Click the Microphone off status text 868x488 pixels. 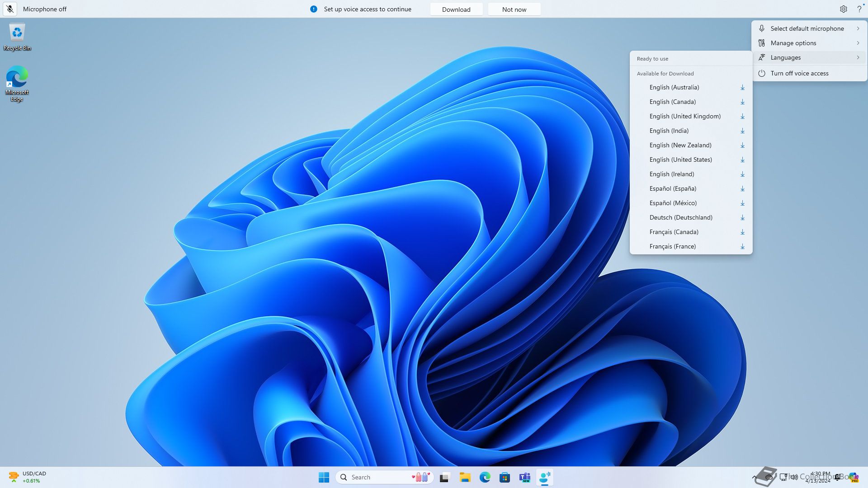(x=45, y=9)
